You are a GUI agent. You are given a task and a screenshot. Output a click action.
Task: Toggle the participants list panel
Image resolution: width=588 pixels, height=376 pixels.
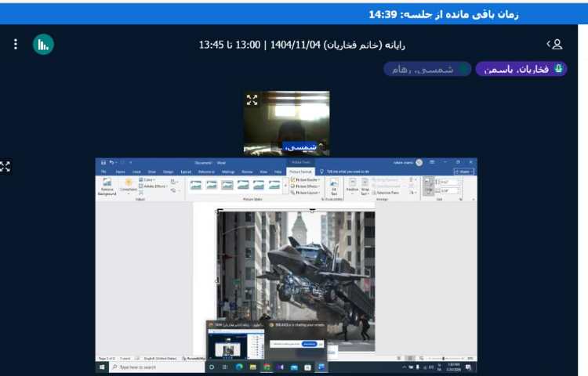pos(555,45)
